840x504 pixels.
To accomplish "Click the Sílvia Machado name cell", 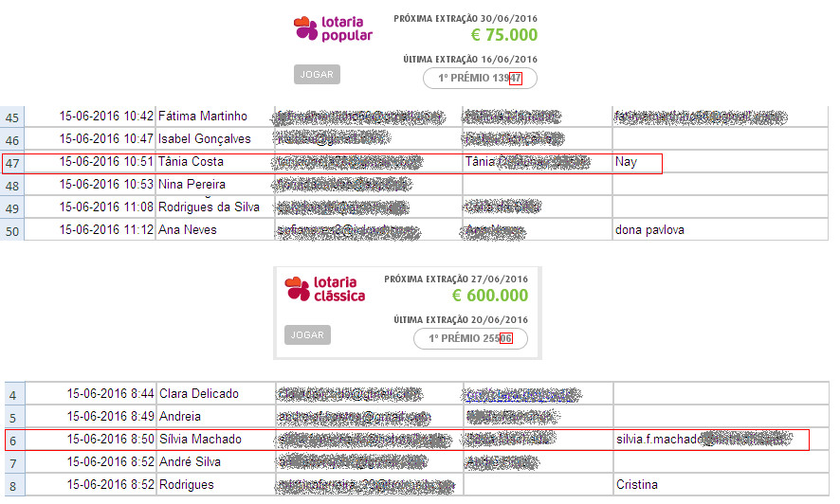I will 214,440.
